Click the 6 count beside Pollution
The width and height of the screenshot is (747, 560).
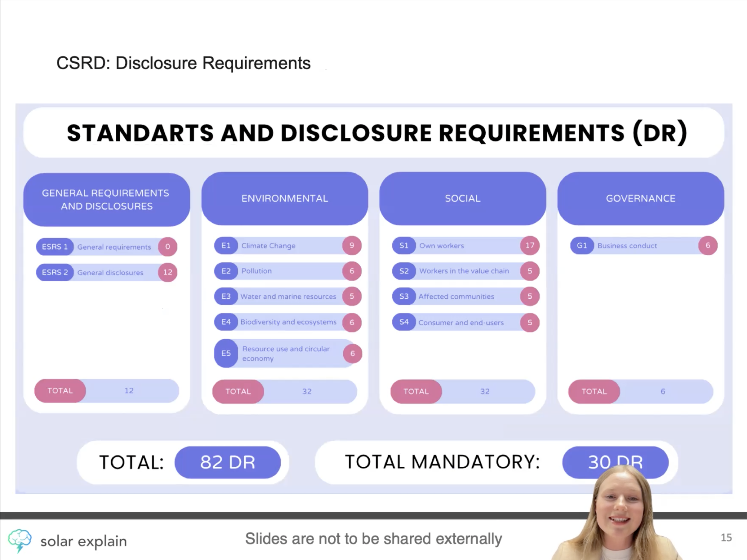[352, 271]
